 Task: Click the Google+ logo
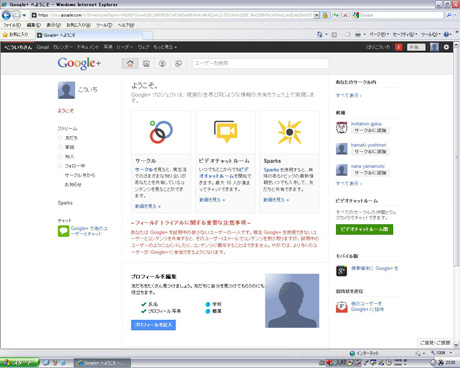(79, 63)
